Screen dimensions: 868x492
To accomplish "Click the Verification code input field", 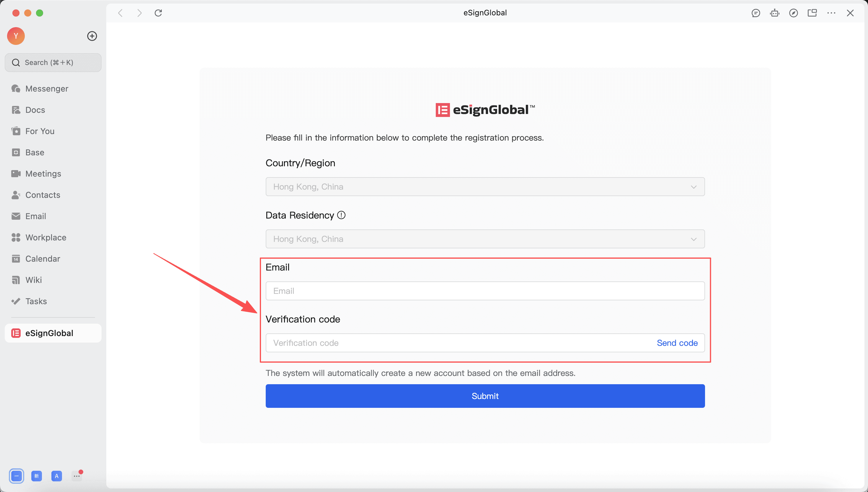I will click(x=456, y=343).
